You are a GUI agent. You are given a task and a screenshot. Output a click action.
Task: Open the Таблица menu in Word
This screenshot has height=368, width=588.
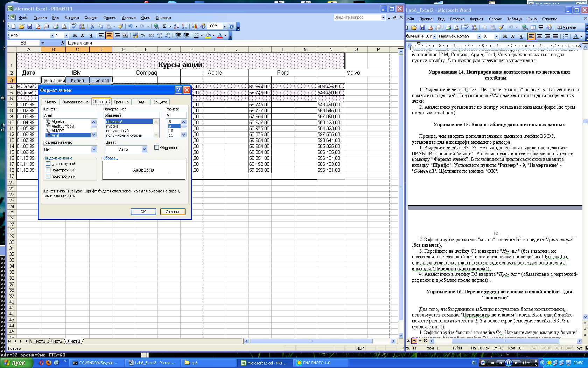click(514, 19)
